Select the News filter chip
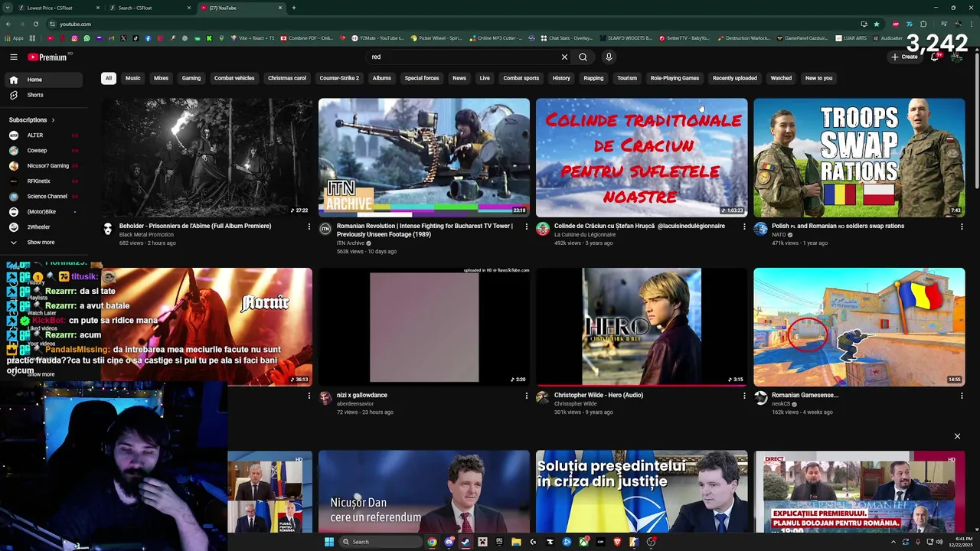The width and height of the screenshot is (980, 551). (459, 78)
